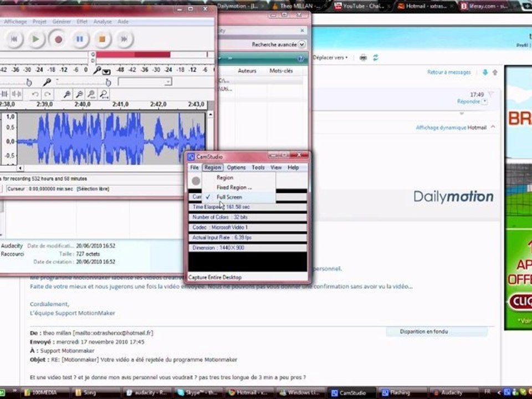Go to previous message with up arrow
The image size is (532, 399).
tap(495, 72)
